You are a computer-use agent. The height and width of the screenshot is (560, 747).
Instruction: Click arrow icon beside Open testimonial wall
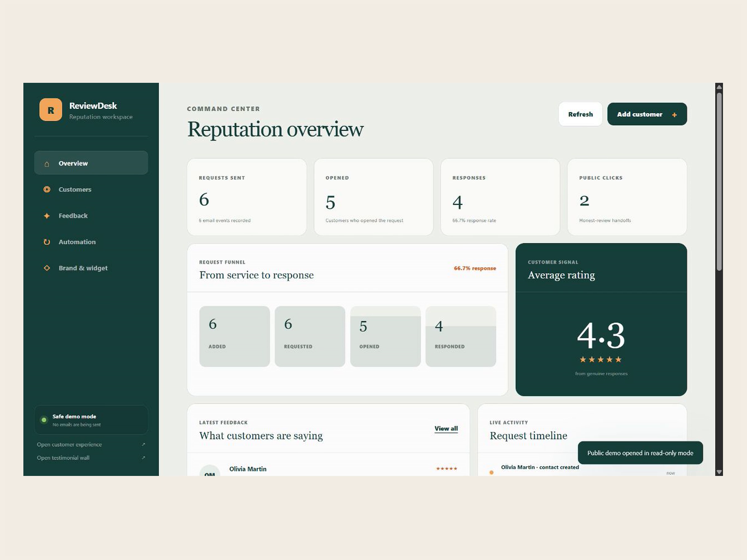tap(143, 458)
